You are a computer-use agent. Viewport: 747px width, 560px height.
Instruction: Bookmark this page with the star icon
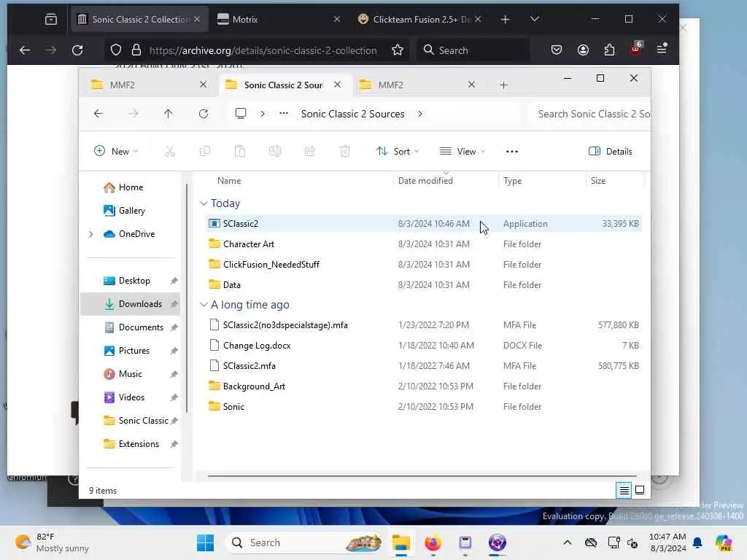tap(398, 50)
